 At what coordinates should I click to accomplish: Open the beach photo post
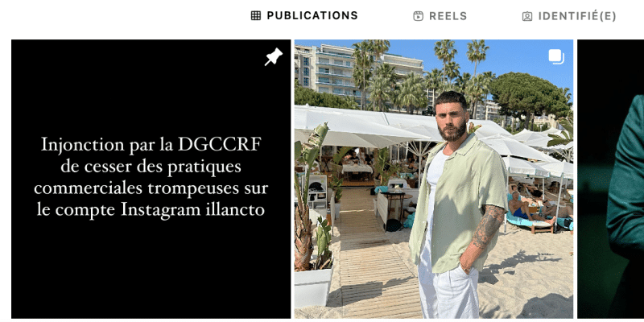[434, 179]
